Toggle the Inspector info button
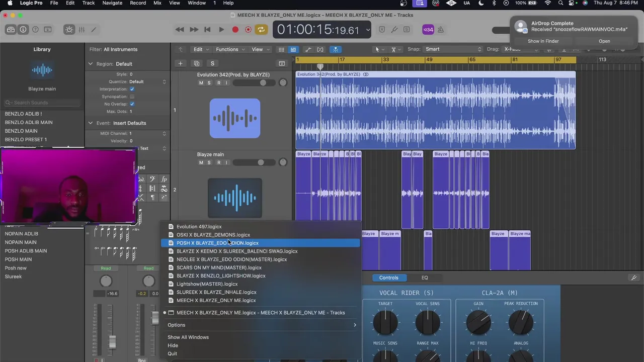Viewport: 644px width, 362px height. (x=23, y=30)
